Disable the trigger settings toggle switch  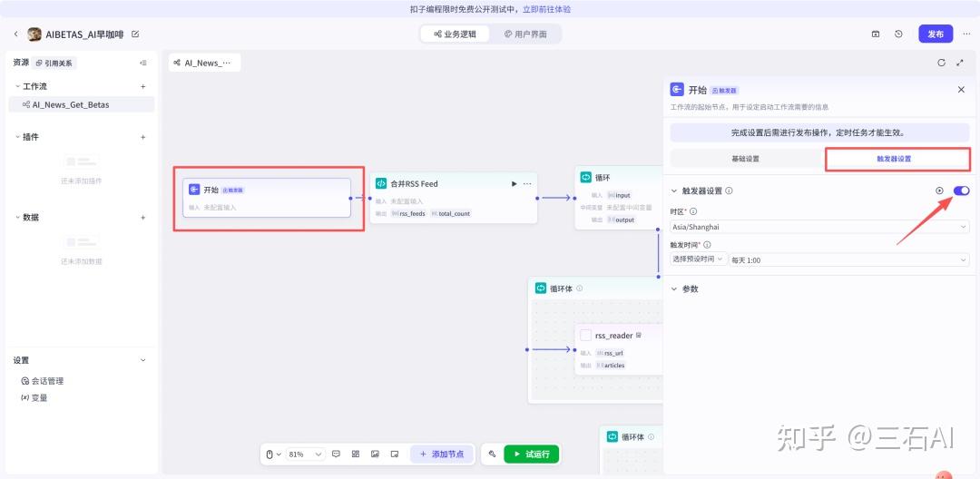(961, 191)
